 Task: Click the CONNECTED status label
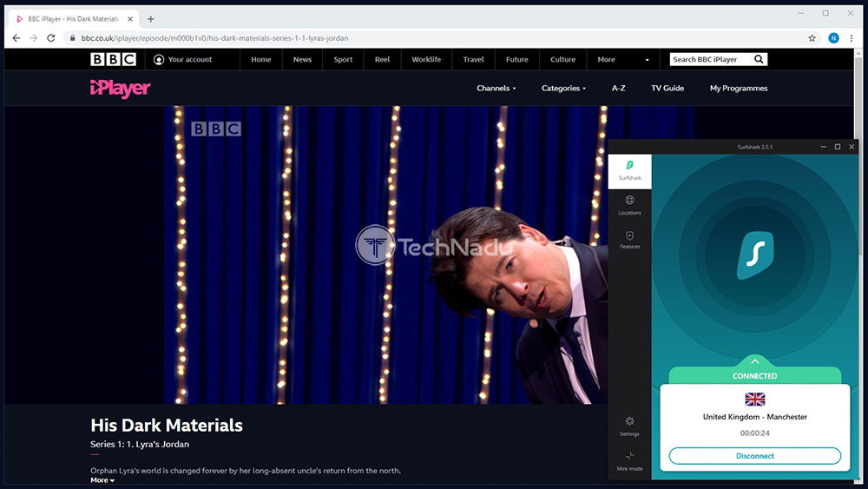point(754,375)
